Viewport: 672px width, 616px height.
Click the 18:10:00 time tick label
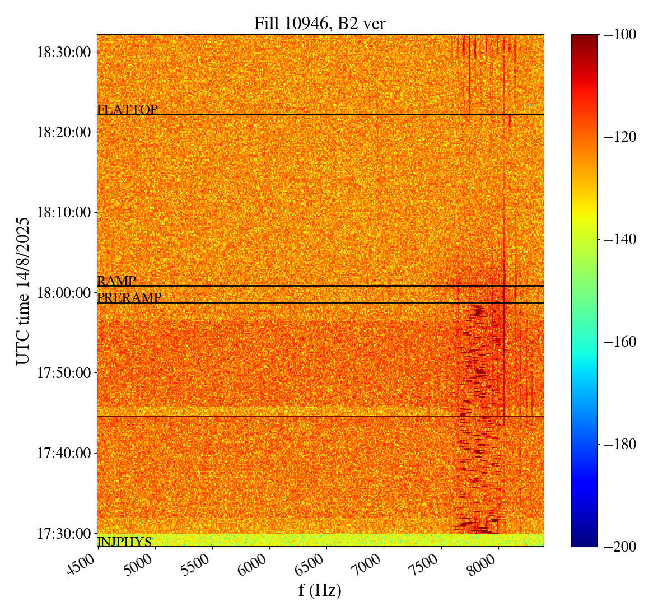(x=63, y=212)
